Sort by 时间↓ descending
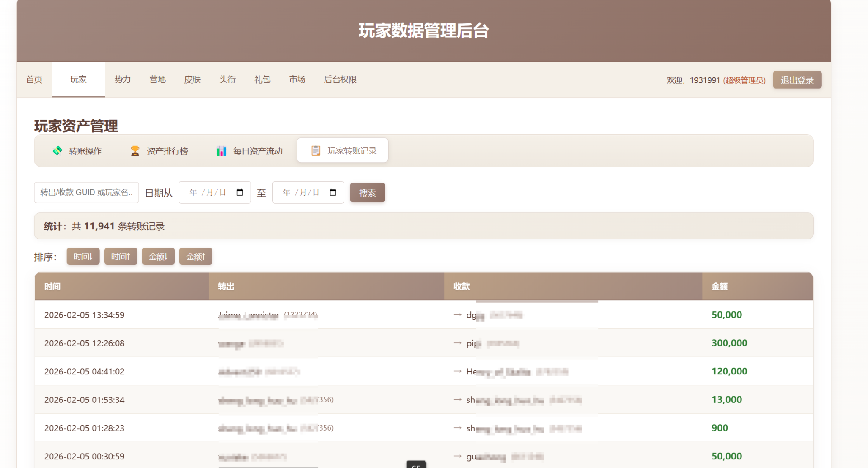 pos(83,257)
